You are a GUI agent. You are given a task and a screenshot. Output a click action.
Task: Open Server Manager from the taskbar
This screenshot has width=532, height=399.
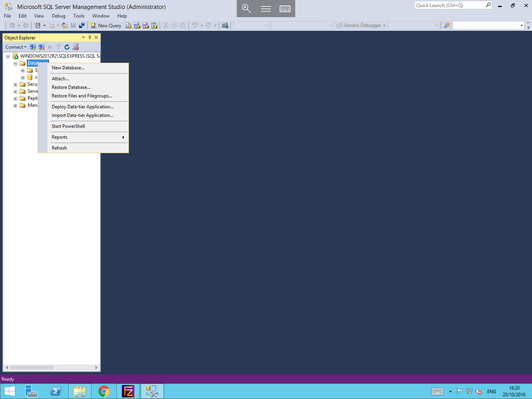pos(31,391)
